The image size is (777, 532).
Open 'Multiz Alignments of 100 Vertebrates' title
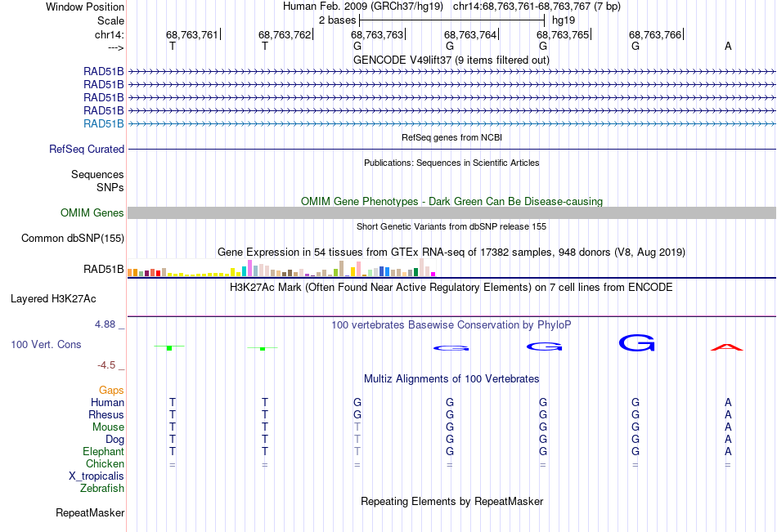click(x=451, y=379)
